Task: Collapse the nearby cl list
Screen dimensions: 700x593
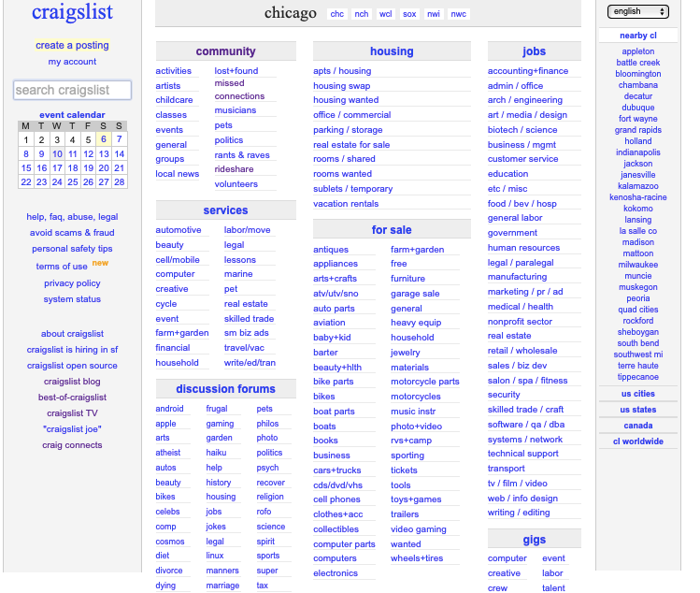Action: pos(638,36)
